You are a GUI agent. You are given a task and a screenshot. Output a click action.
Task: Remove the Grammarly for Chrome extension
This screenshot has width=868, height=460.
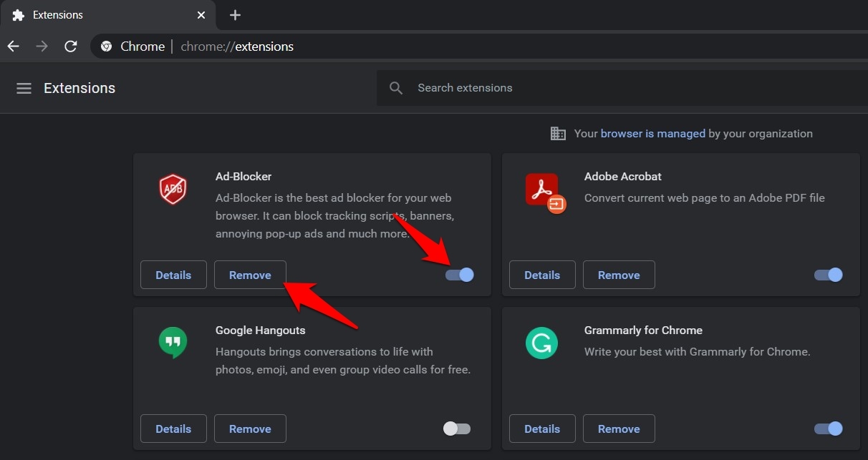pyautogui.click(x=619, y=429)
